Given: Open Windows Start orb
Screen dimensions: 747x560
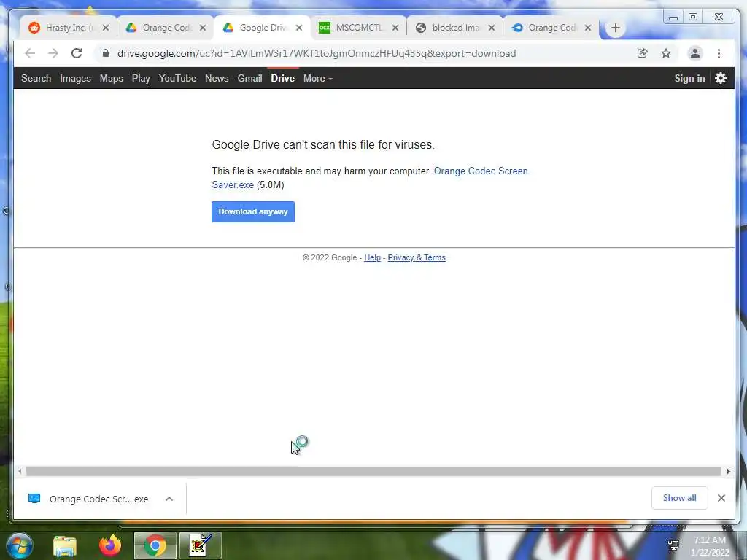Looking at the screenshot, I should point(20,545).
